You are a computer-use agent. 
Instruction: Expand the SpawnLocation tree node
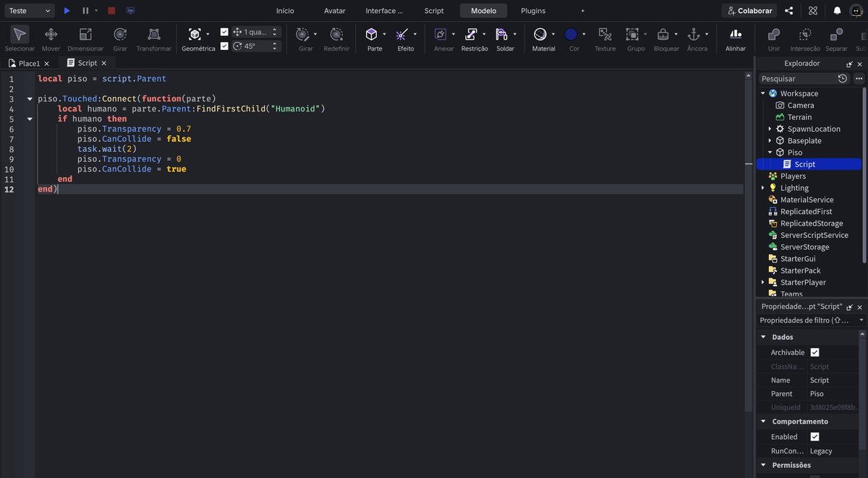pyautogui.click(x=770, y=129)
